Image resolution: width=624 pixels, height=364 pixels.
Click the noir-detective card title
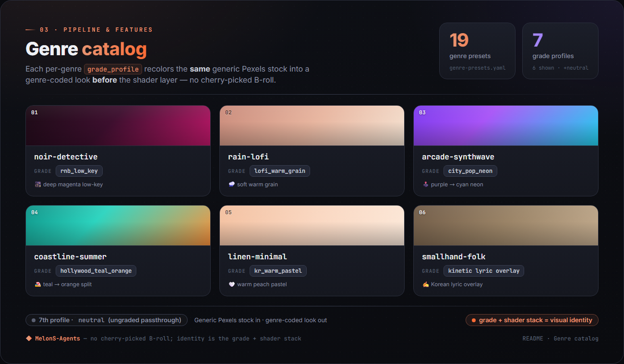[66, 157]
